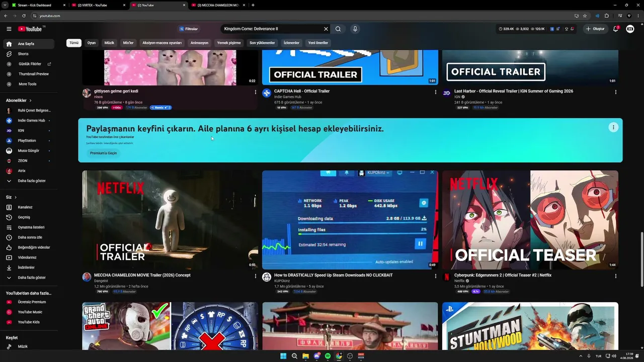Click the YouTube logo
Viewport: 644px width, 362px height.
30,29
